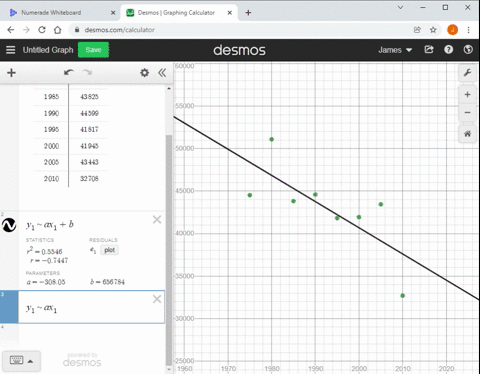Select table cell 2000
Image resolution: width=480 pixels, height=374 pixels.
click(x=51, y=146)
